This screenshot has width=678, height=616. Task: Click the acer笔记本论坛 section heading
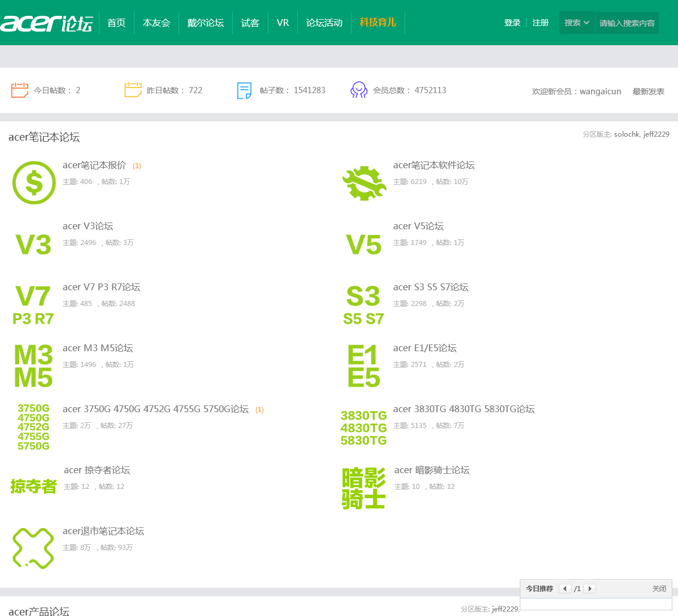coord(44,137)
